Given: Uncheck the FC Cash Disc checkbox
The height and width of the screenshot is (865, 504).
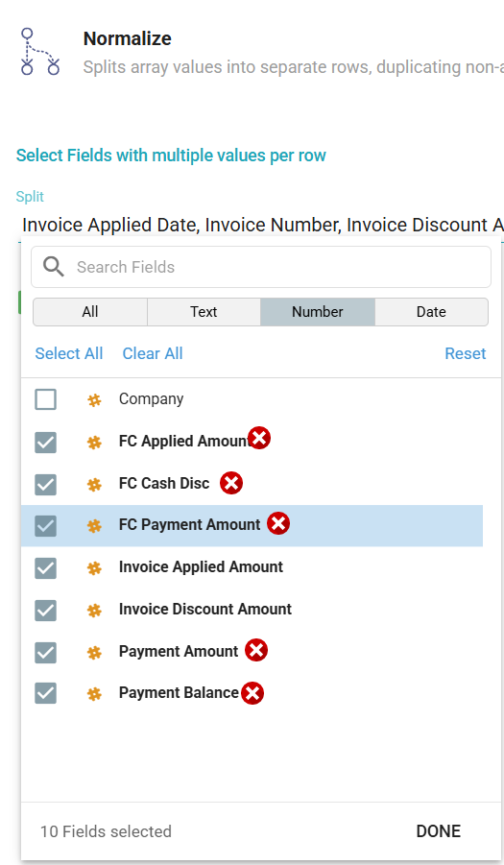Looking at the screenshot, I should (x=45, y=485).
